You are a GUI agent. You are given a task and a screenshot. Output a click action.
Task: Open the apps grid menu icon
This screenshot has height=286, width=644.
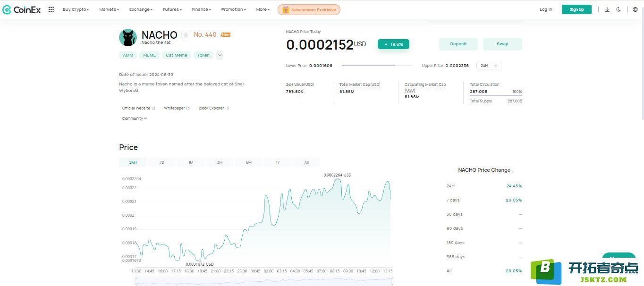51,9
